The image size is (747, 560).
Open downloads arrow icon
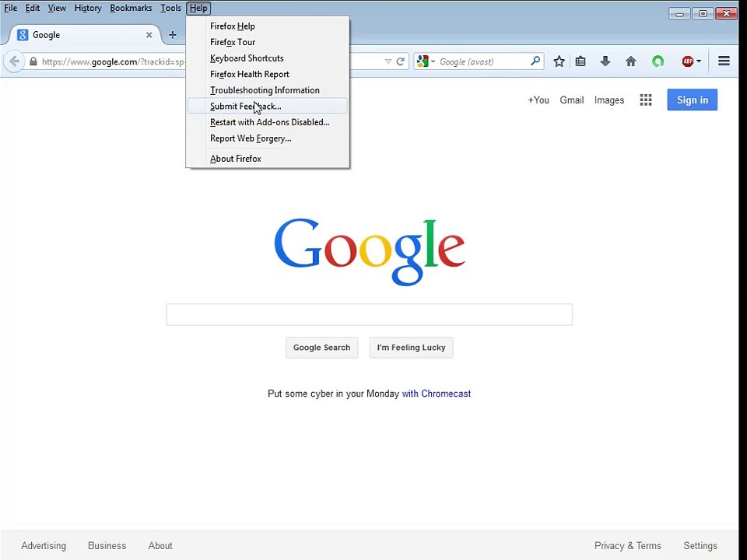tap(605, 61)
